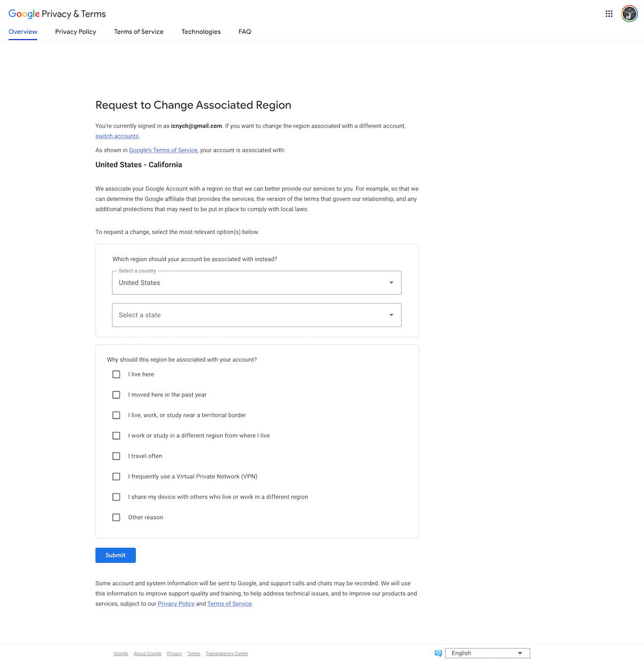This screenshot has height=663, width=644.
Task: Click the profile avatar
Action: coord(629,13)
